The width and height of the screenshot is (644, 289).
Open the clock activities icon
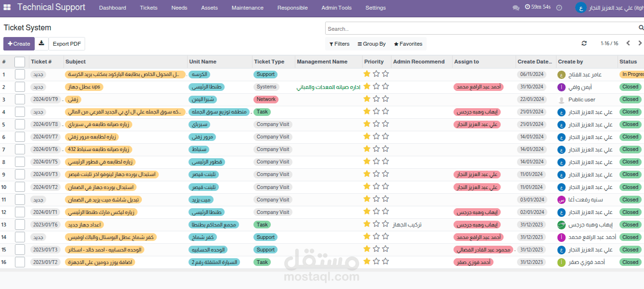coord(559,8)
